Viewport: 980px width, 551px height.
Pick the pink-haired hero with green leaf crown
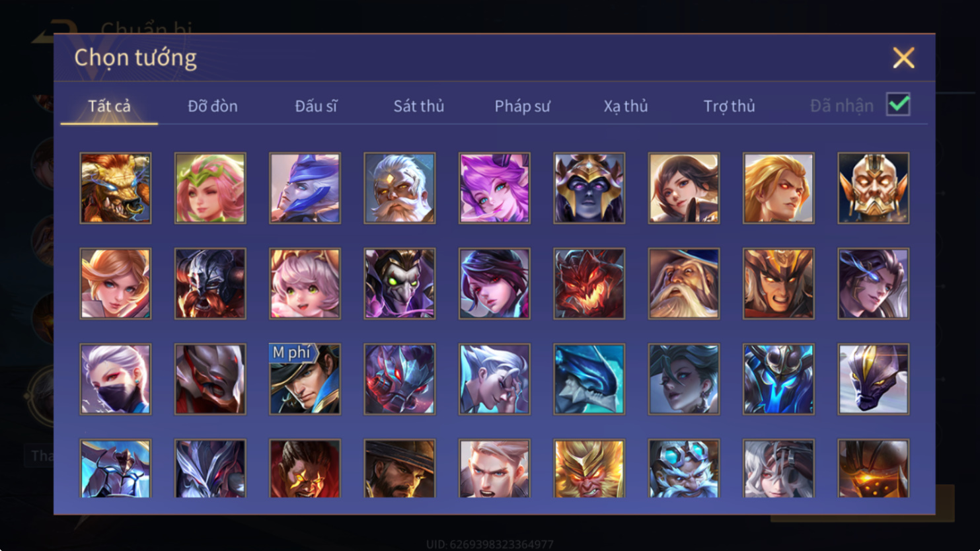pos(210,188)
